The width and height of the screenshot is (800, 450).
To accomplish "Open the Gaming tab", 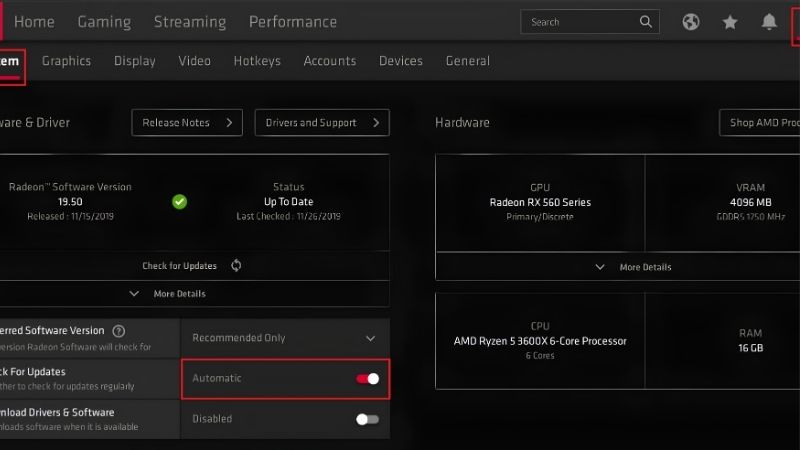I will pyautogui.click(x=104, y=22).
